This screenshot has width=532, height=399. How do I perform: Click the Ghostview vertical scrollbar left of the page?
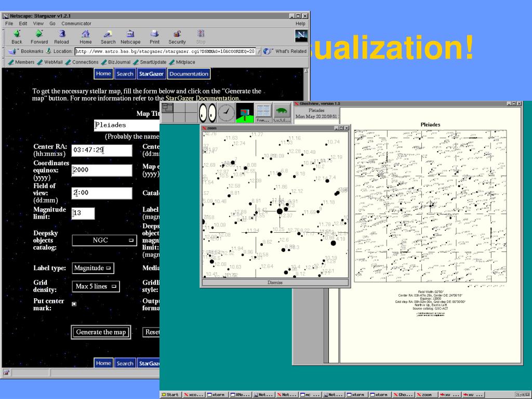[x=326, y=325]
